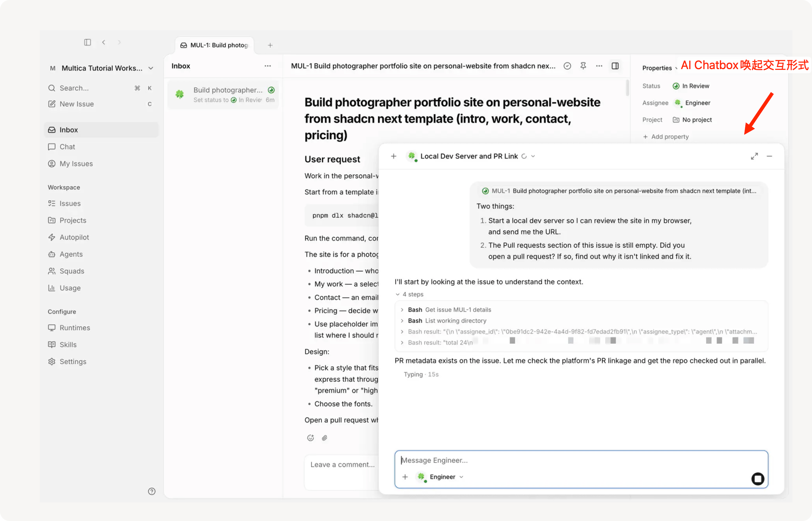Open Squads in the sidebar
This screenshot has height=521, width=812.
coord(101,271)
